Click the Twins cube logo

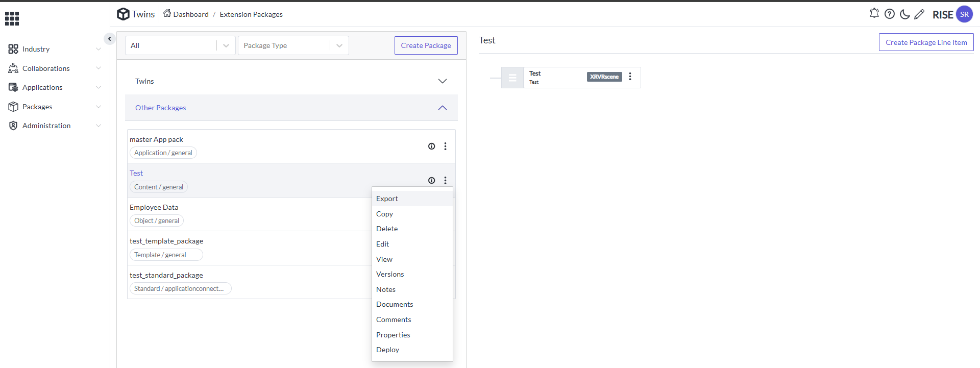pyautogui.click(x=123, y=14)
